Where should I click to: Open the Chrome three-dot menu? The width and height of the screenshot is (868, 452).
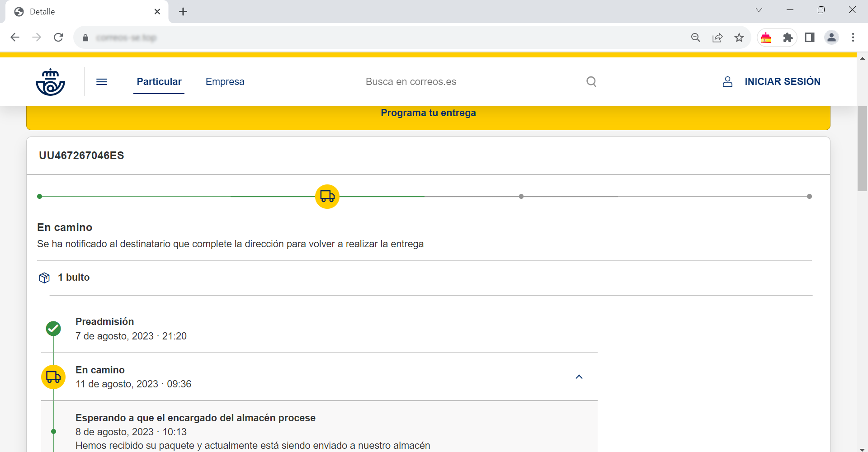coord(853,38)
